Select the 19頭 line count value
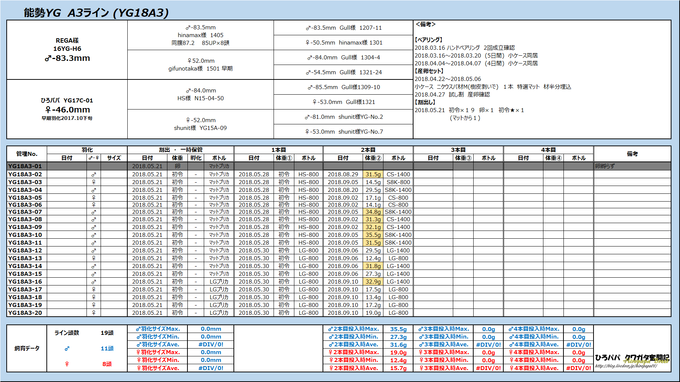This screenshot has height=382, width=680. (x=107, y=333)
